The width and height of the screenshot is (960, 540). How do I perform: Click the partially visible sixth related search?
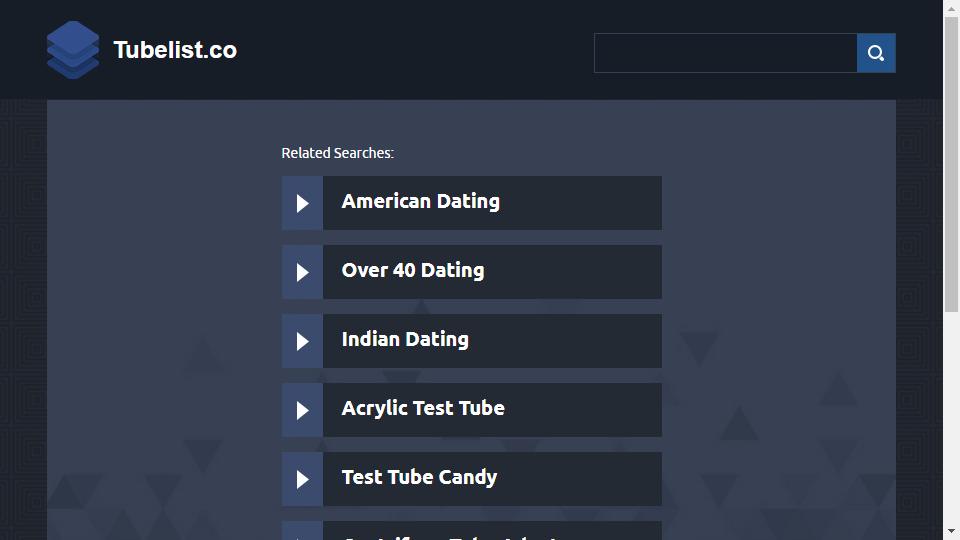[471, 531]
